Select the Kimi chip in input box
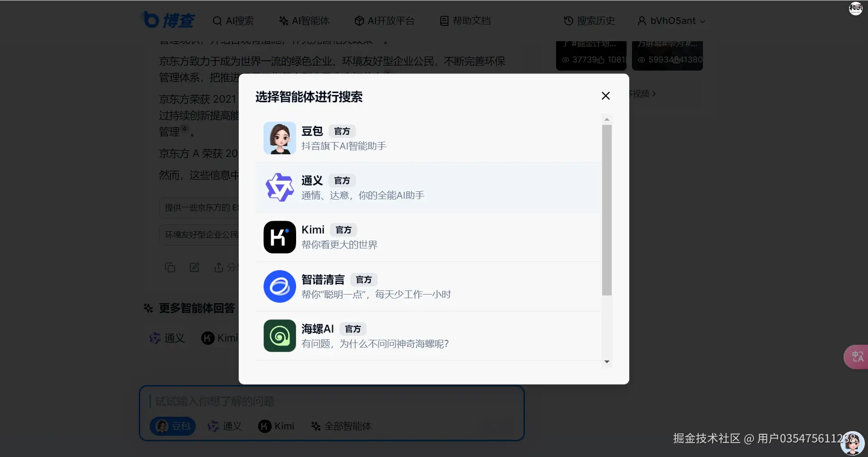 276,426
